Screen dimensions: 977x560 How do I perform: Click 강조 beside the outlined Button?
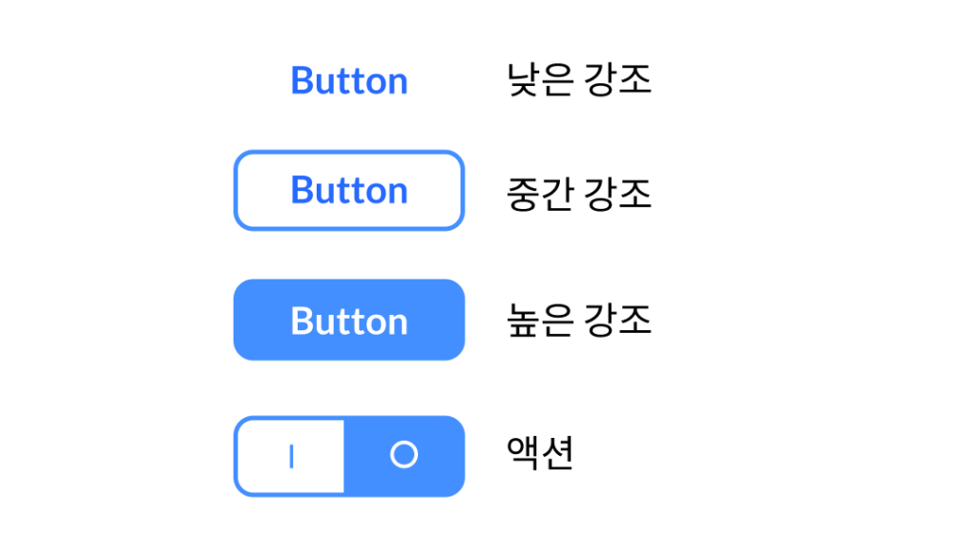[620, 194]
